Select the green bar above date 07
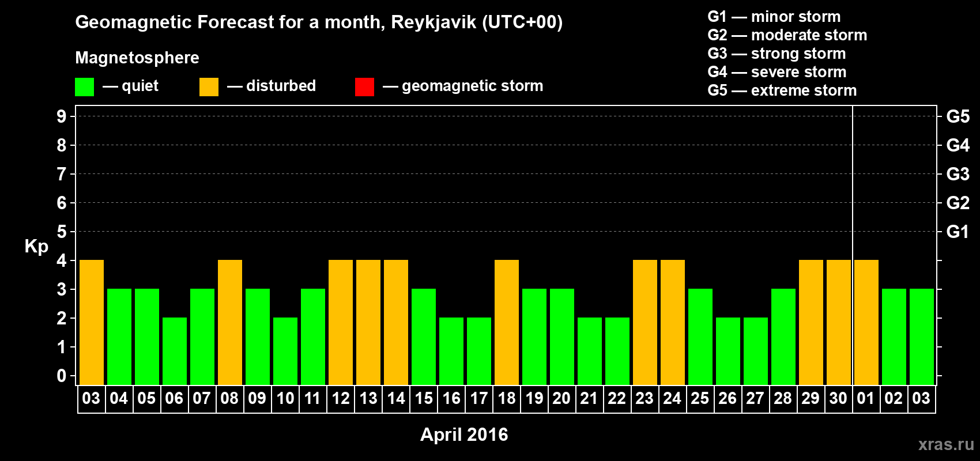 click(x=202, y=337)
